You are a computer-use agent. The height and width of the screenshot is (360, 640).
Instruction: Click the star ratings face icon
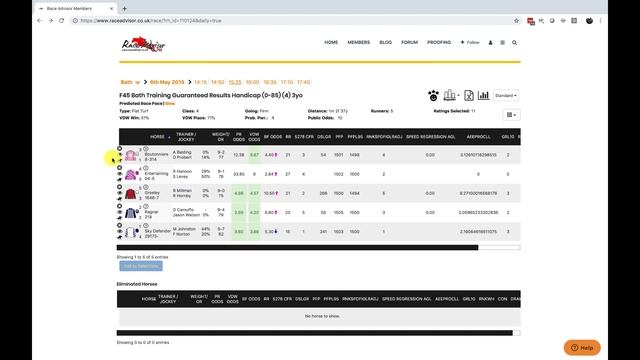[433, 96]
